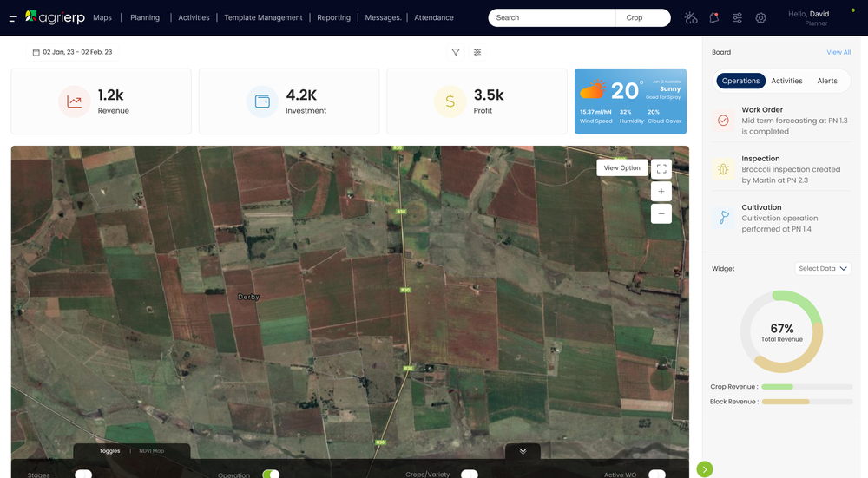The height and width of the screenshot is (478, 868).
Task: Click the Derby label on the map
Action: 248,297
